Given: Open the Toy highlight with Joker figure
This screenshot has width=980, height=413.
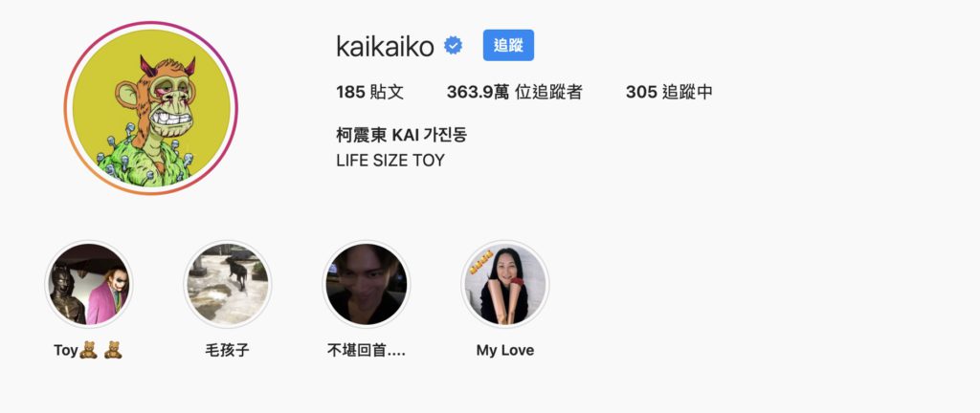Looking at the screenshot, I should tap(89, 284).
